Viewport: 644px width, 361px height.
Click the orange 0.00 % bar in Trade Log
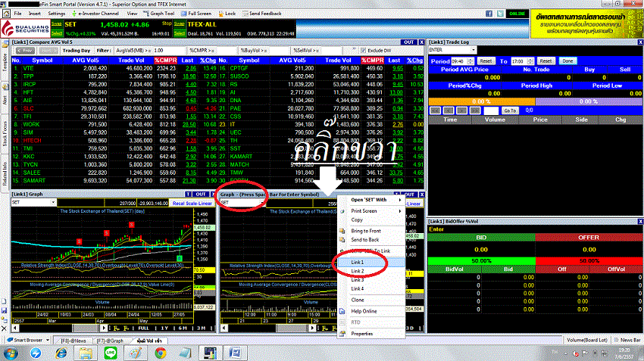482,101
